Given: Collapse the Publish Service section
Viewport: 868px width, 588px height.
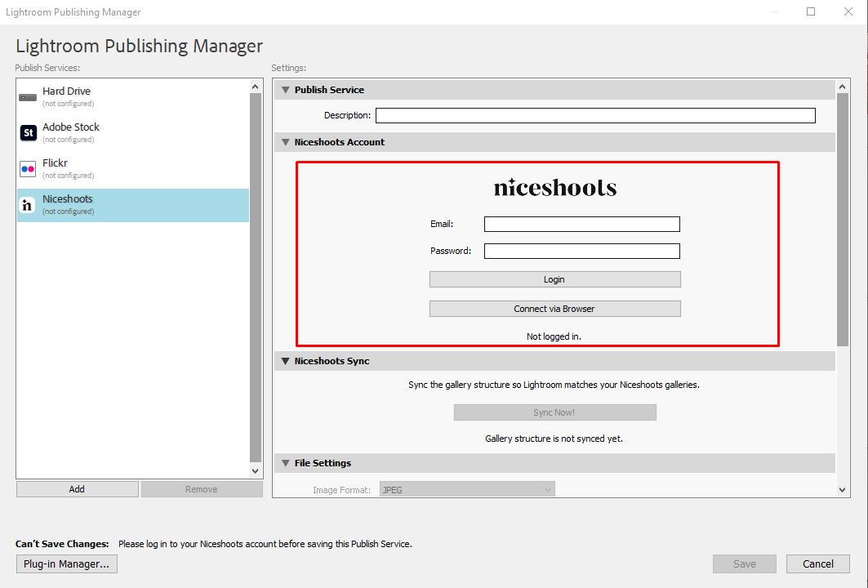Looking at the screenshot, I should (286, 90).
